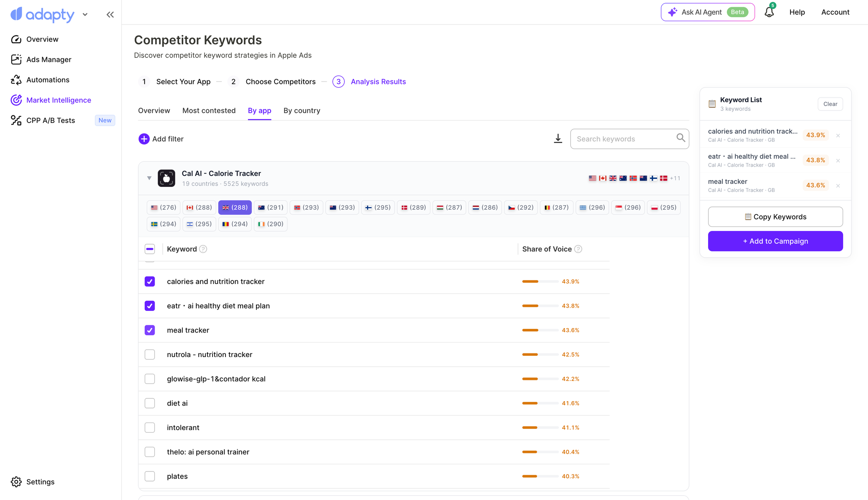The height and width of the screenshot is (500, 868).
Task: Open the adapty workspace dropdown chevron
Action: pos(85,15)
